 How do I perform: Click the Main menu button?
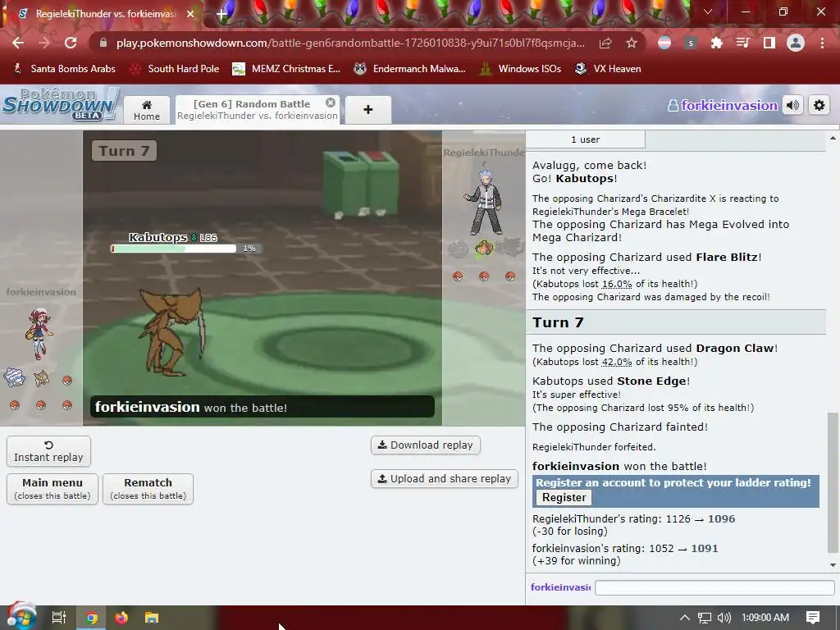[x=52, y=489]
